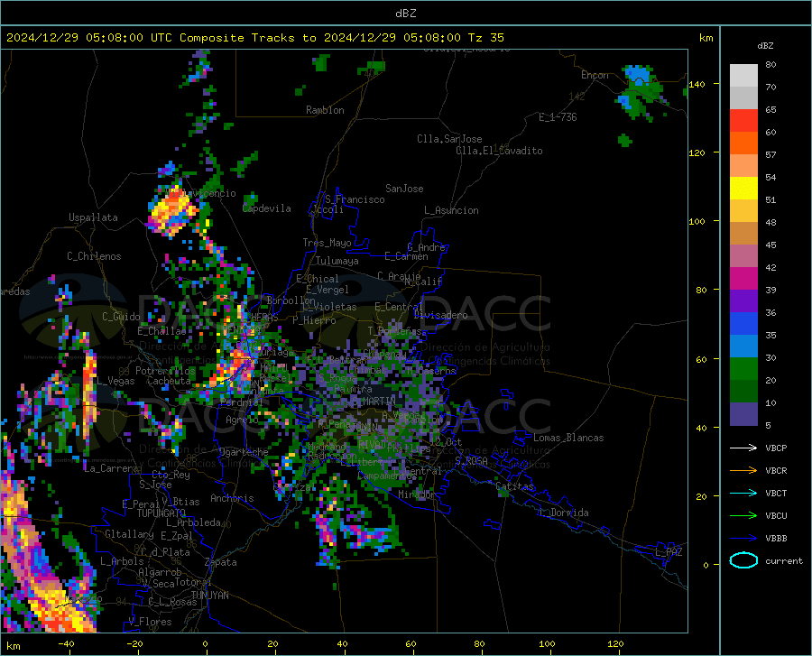The height and width of the screenshot is (656, 812).
Task: Click the 'Catitas' map label
Action: [x=515, y=486]
